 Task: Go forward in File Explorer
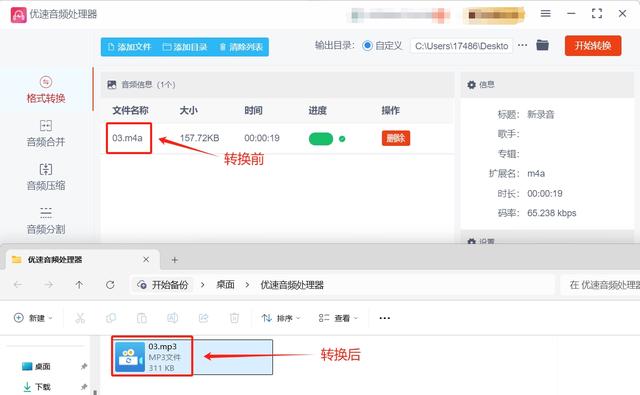click(x=49, y=284)
